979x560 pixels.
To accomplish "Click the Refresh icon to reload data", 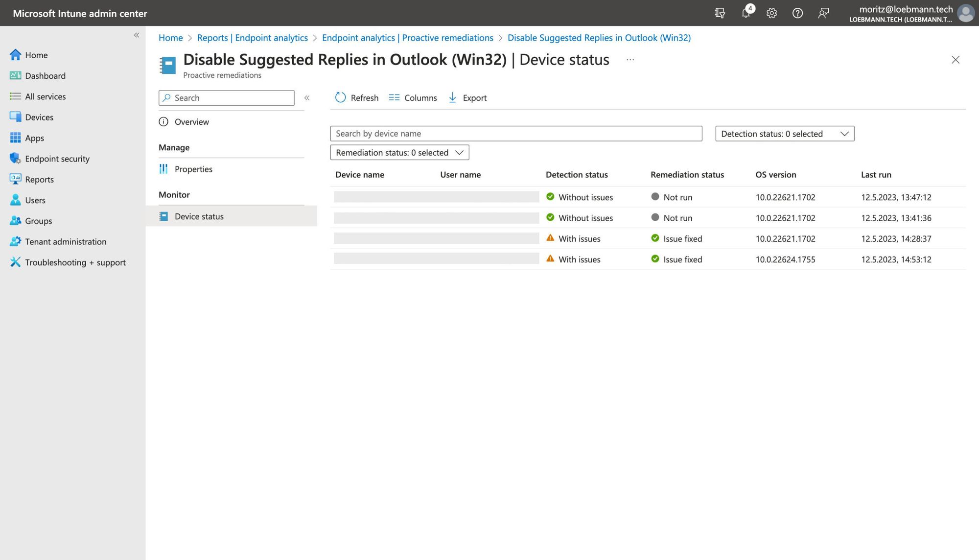I will (341, 97).
